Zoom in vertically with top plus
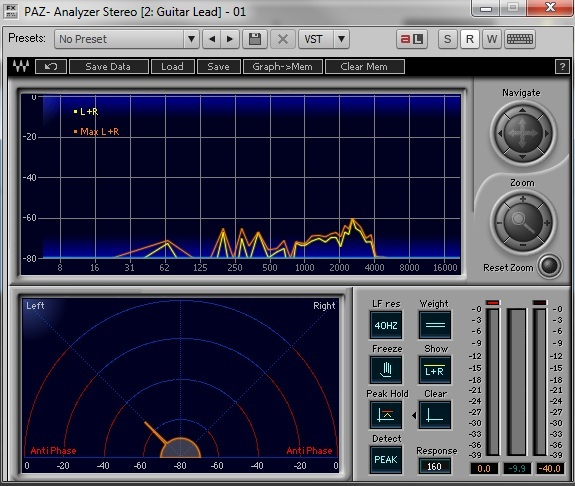Image resolution: width=575 pixels, height=486 pixels. (523, 199)
